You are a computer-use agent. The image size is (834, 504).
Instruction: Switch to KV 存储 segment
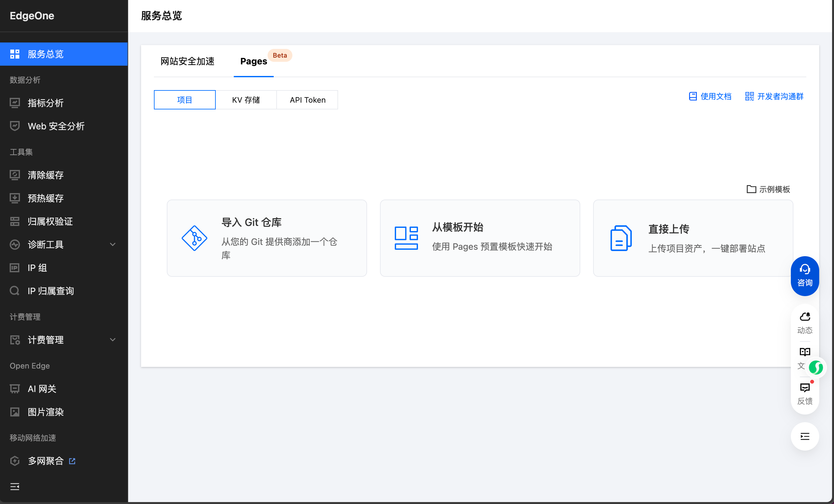[x=246, y=100]
